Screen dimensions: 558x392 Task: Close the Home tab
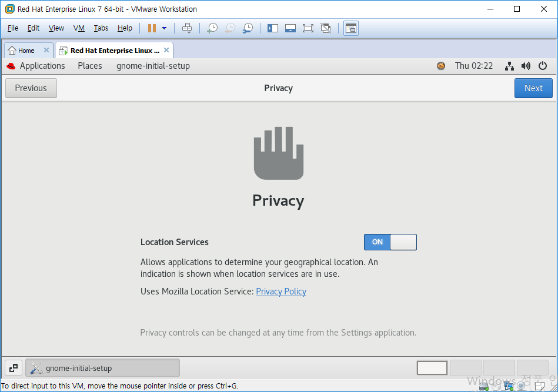(46, 50)
